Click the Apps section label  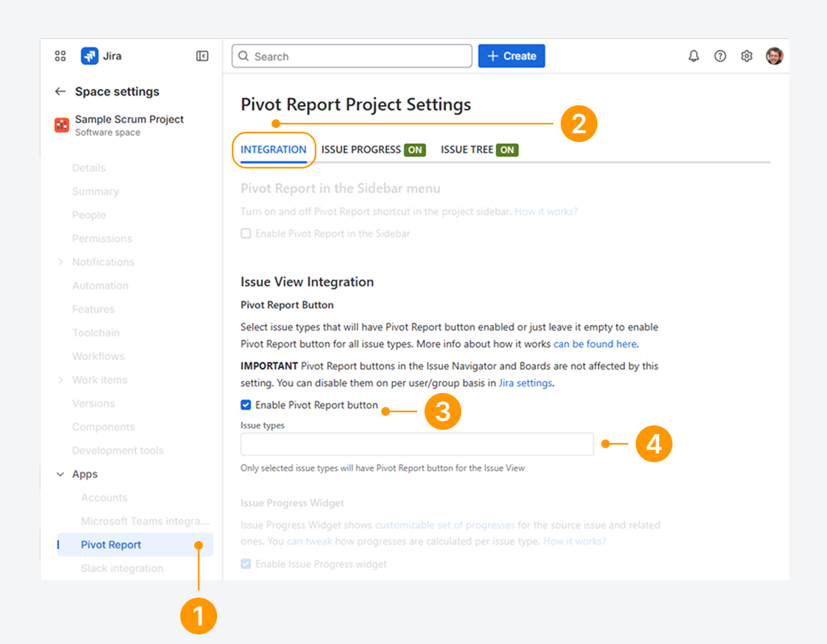coord(85,474)
